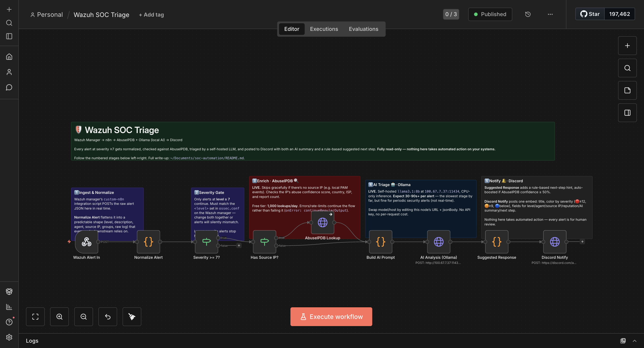Click the plus icon in the left sidebar

point(9,9)
